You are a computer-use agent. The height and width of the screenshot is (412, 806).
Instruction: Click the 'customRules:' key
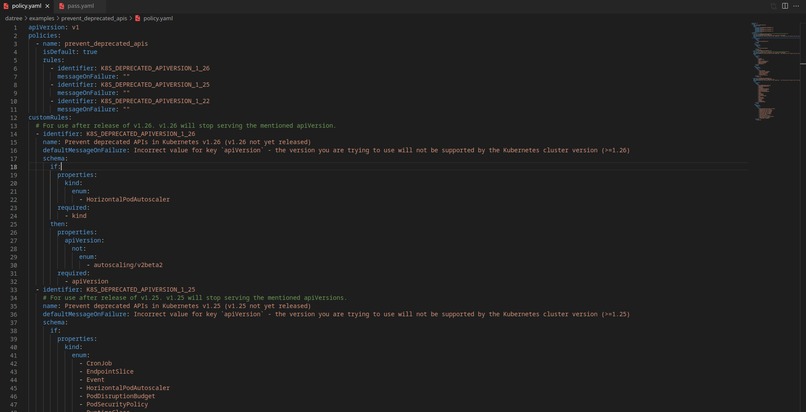[50, 118]
